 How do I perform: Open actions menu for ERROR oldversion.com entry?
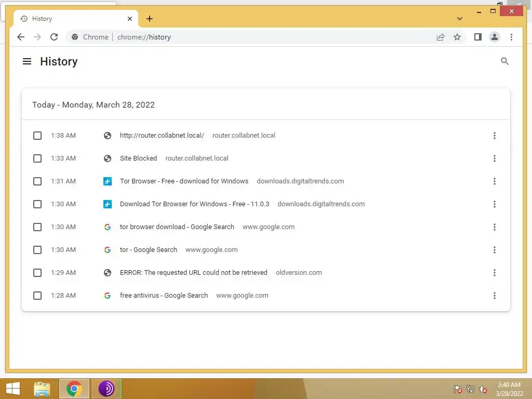point(495,273)
